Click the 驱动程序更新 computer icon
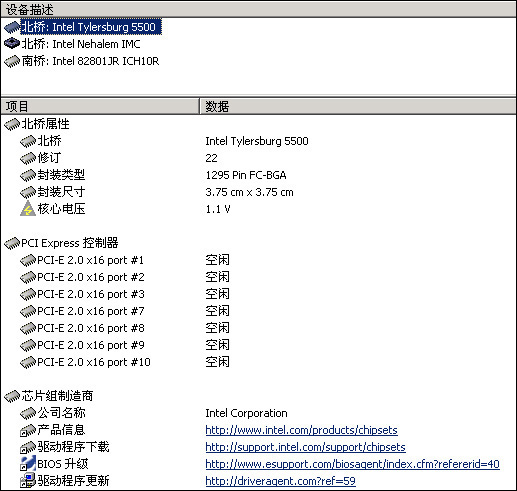The width and height of the screenshot is (517, 491). click(28, 481)
